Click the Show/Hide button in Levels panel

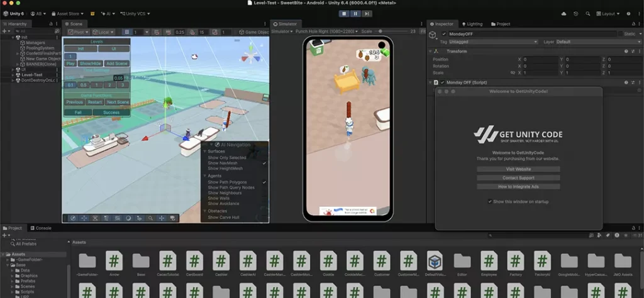click(x=91, y=63)
